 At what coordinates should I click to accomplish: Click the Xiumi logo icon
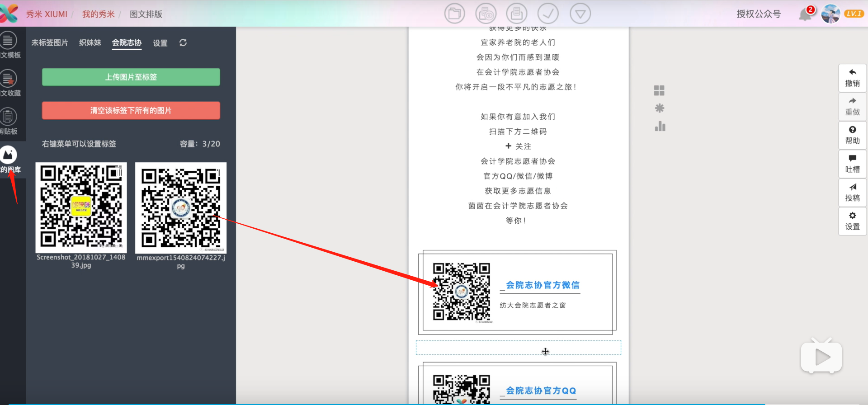[x=9, y=14]
